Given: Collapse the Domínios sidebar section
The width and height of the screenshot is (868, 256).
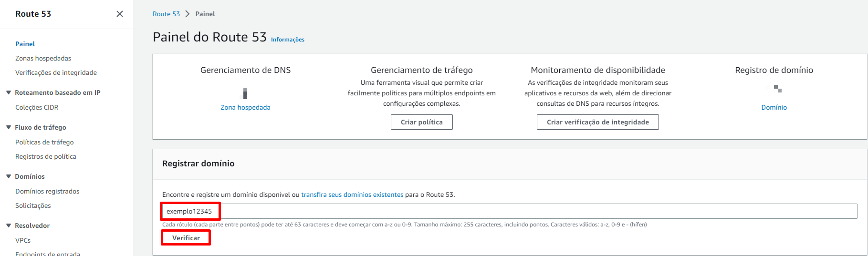Looking at the screenshot, I should (9, 176).
